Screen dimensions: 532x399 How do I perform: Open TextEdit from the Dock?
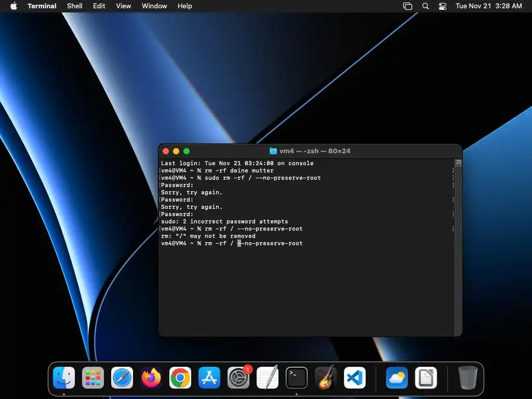[x=268, y=378]
